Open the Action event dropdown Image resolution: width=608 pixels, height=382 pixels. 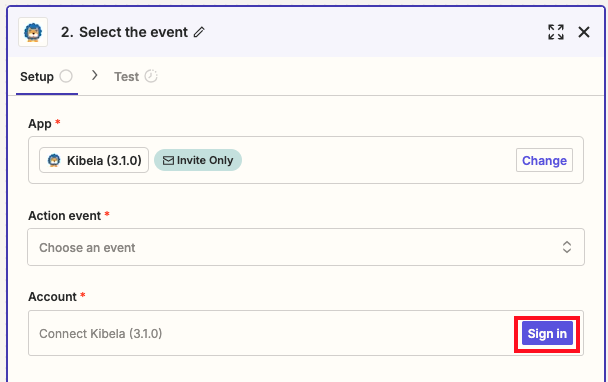tap(306, 247)
